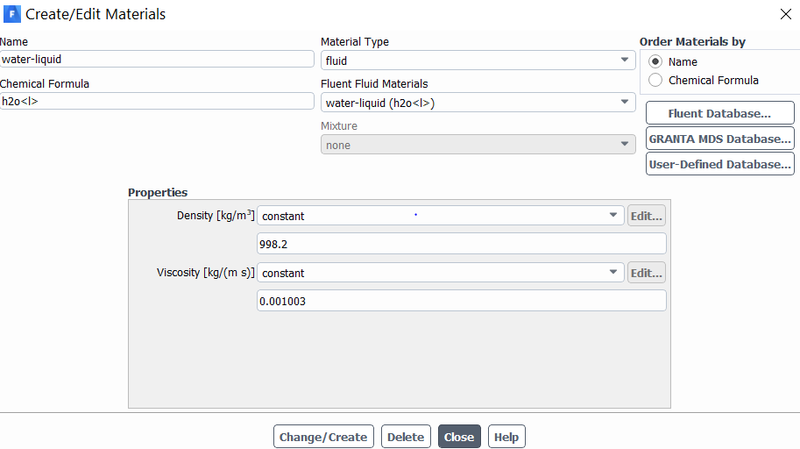The image size is (800, 449).
Task: Close the Create/Edit Materials dialog with X
Action: pos(786,14)
